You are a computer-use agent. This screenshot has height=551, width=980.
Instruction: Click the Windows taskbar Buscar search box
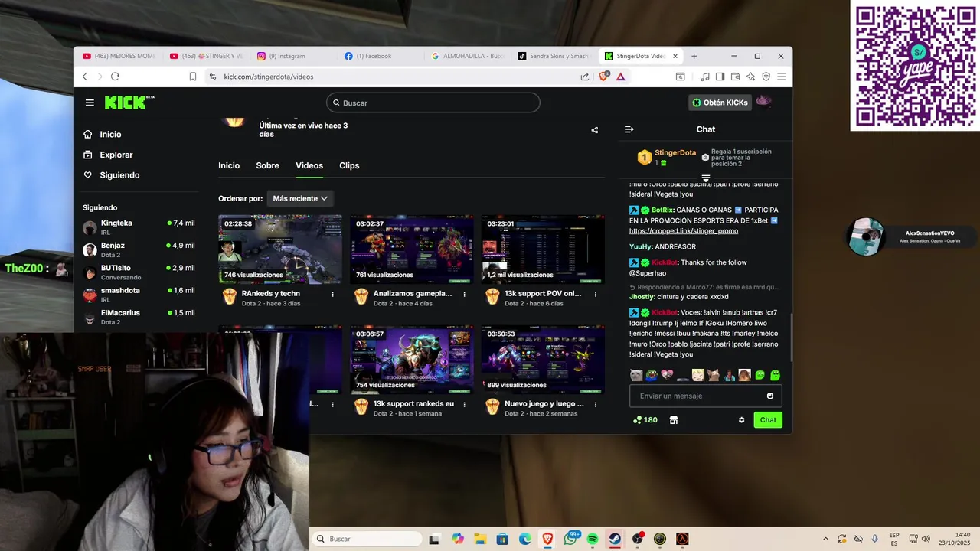click(x=368, y=539)
